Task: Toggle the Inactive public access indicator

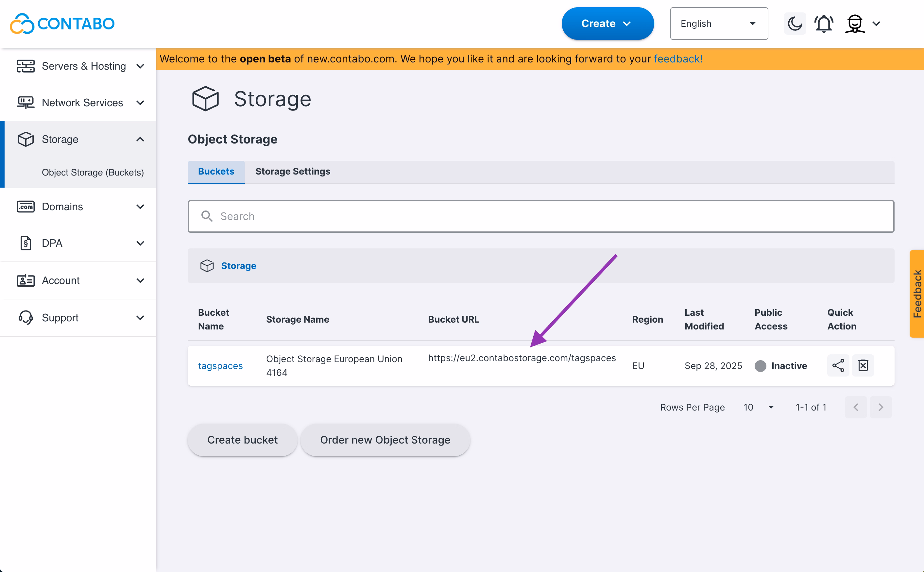Action: click(x=760, y=366)
